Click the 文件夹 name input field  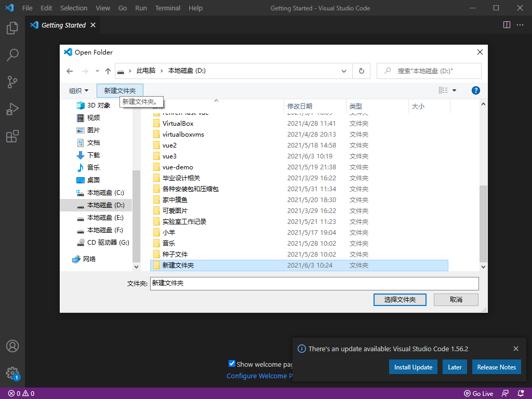[314, 283]
